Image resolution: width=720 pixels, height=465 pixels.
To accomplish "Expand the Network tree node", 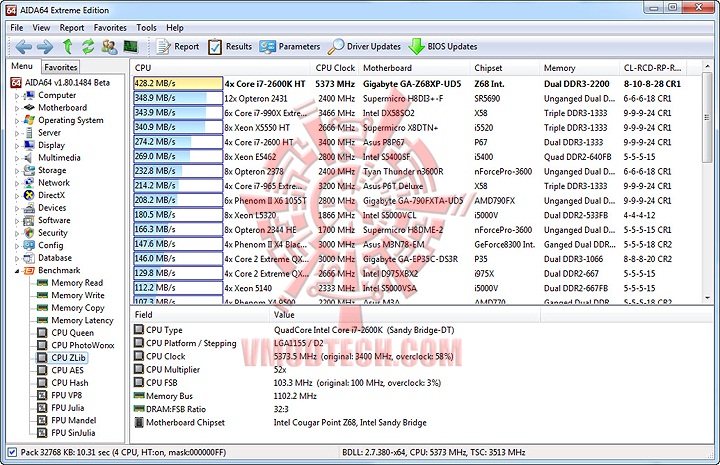I will [17, 183].
